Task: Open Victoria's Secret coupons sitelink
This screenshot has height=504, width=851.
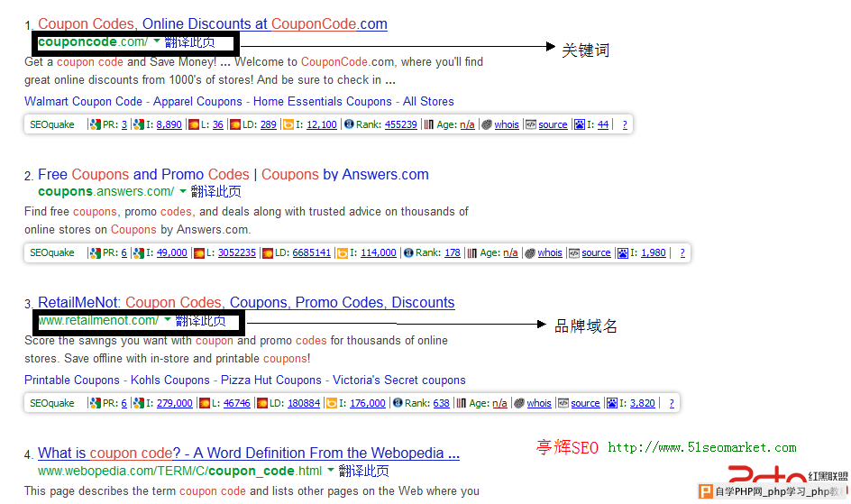Action: click(x=398, y=380)
